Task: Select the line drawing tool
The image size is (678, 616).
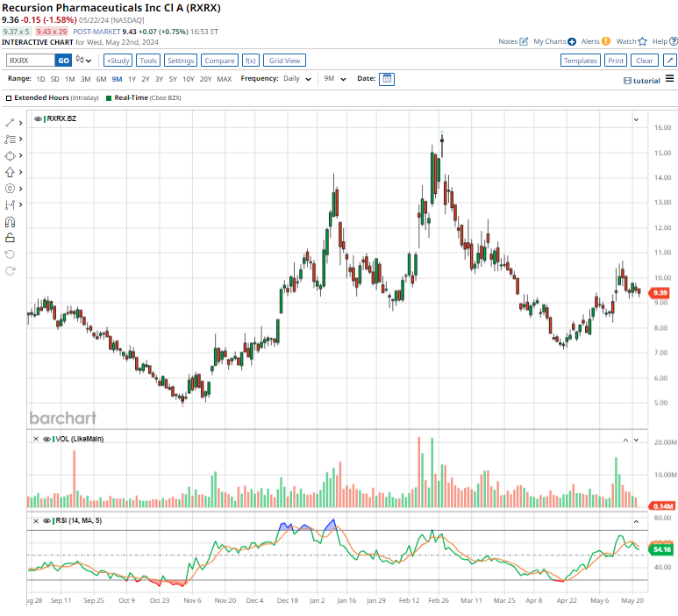Action: (11, 124)
